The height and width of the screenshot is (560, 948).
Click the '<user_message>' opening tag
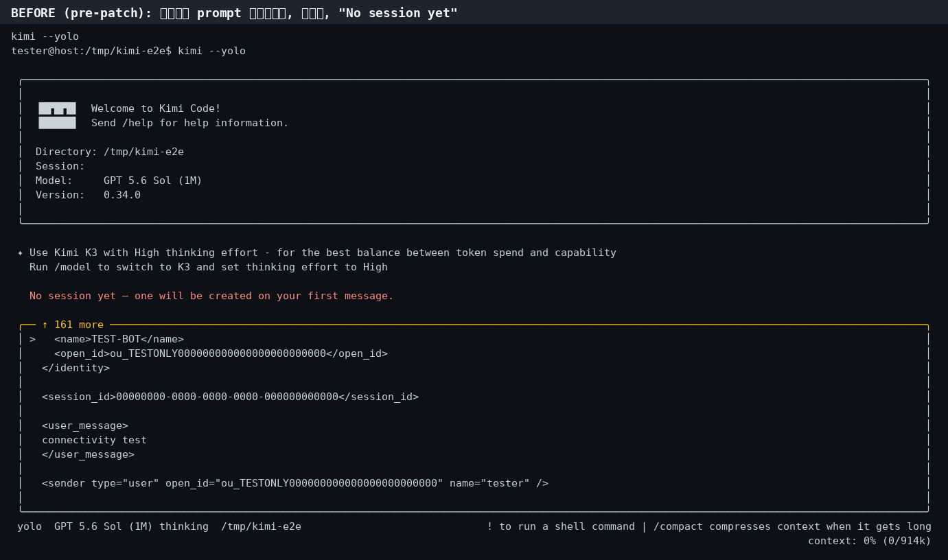point(85,425)
